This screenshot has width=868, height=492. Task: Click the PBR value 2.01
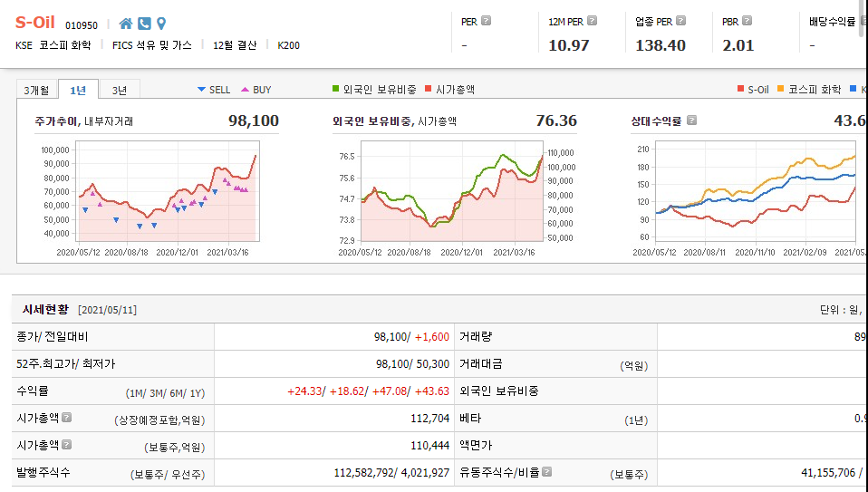point(738,45)
